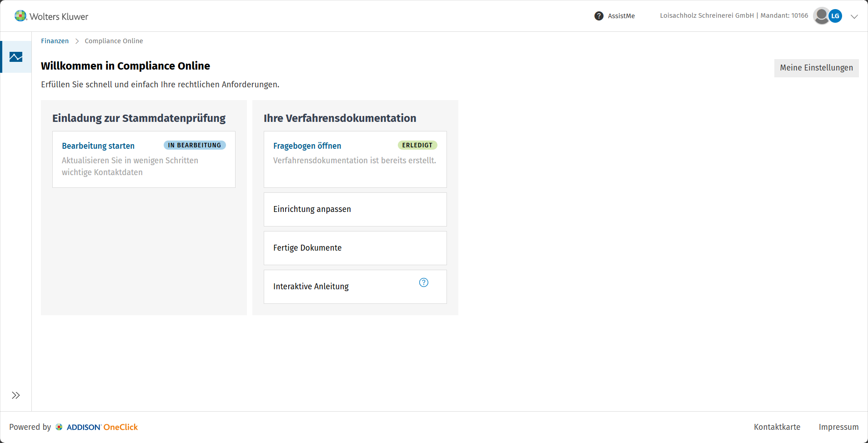Click the Loisachholz Schreinerei GmbH mandant text
This screenshot has height=443, width=868.
[734, 15]
